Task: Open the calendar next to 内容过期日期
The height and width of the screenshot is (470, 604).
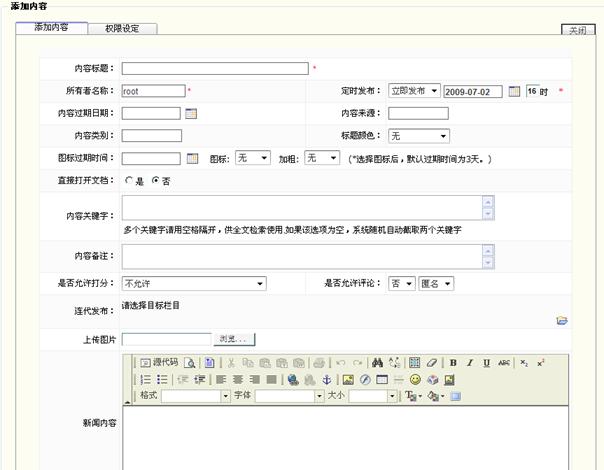Action: (x=192, y=113)
